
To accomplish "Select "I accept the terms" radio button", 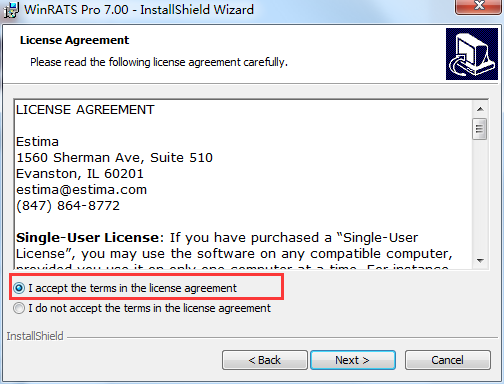I will click(x=19, y=288).
